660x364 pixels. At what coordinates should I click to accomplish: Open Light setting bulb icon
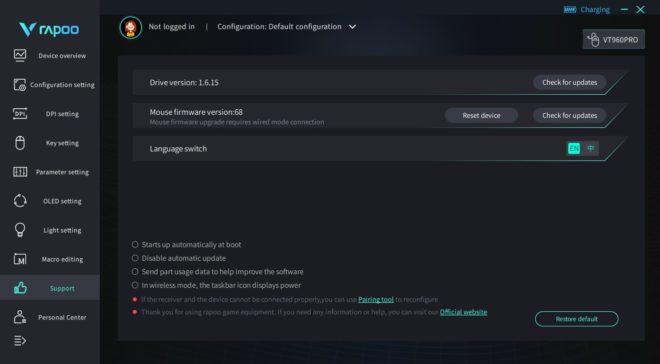point(20,230)
